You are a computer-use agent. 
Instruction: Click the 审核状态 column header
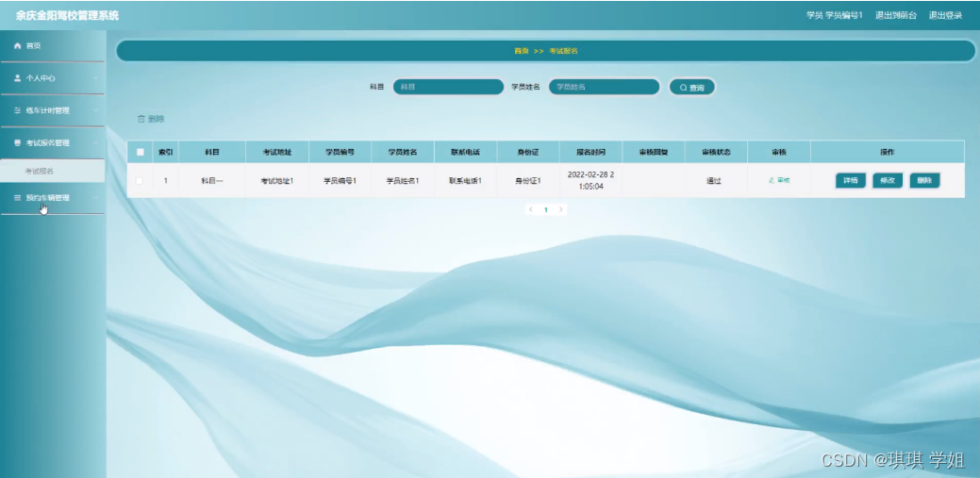pos(716,152)
